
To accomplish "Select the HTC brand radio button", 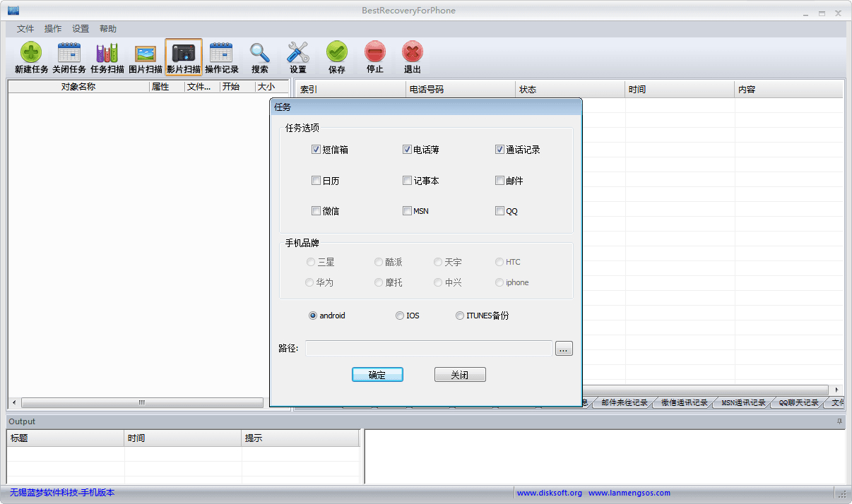I will (499, 262).
